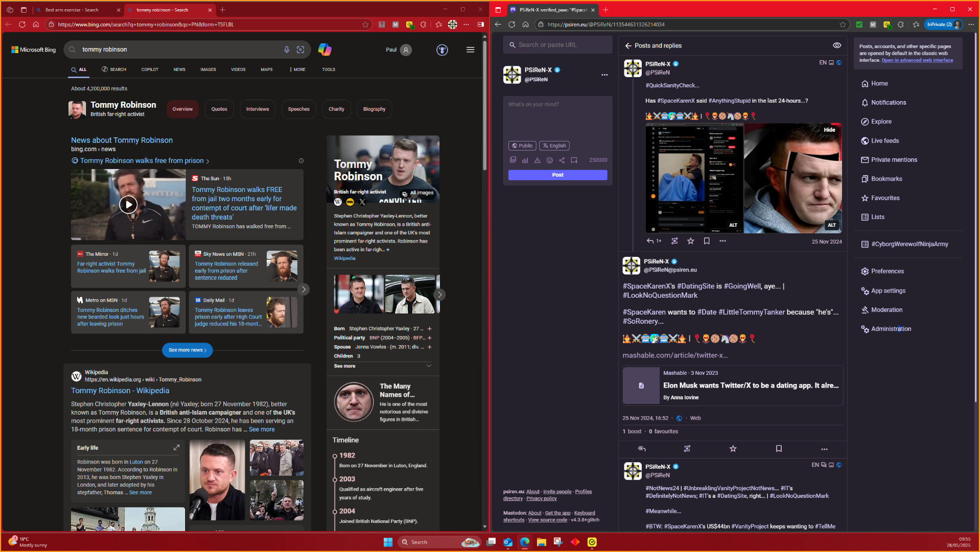Viewport: 980px width, 552px height.
Task: Add a poll to the new post
Action: (x=525, y=160)
